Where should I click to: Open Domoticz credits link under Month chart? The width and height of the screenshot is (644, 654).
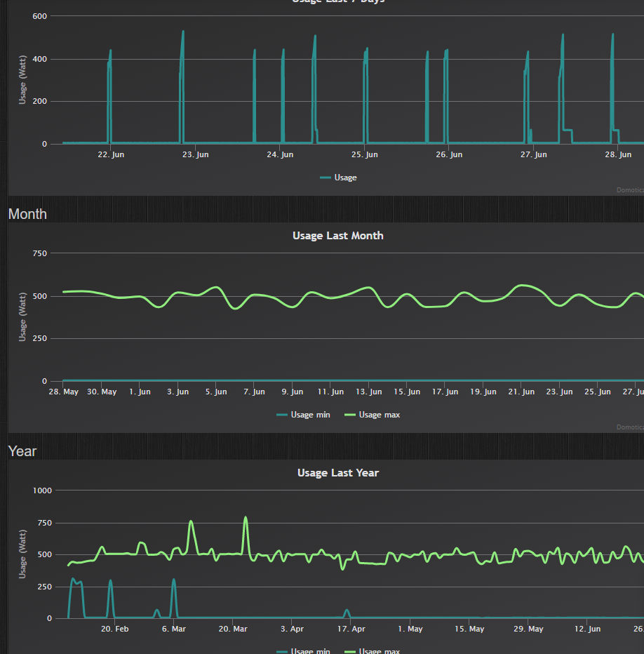[629, 427]
